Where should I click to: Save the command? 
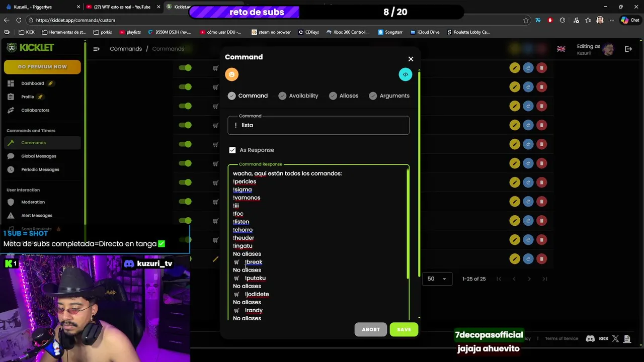(404, 329)
